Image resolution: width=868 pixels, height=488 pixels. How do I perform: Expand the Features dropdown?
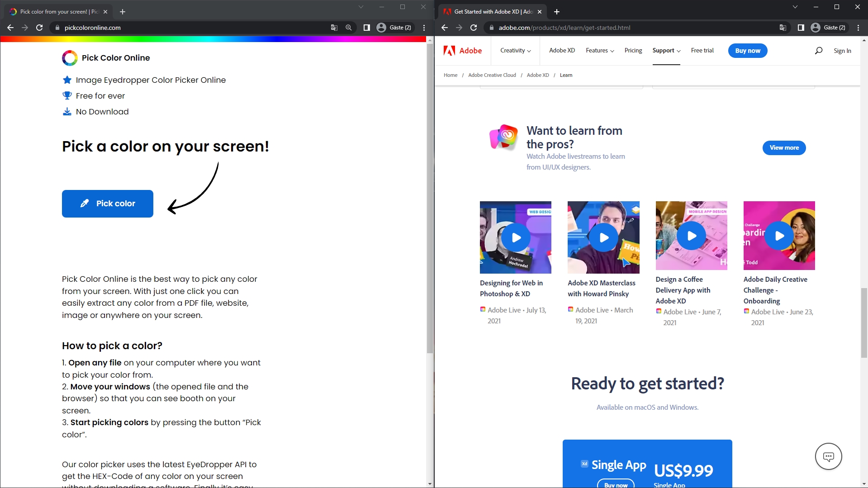click(600, 51)
